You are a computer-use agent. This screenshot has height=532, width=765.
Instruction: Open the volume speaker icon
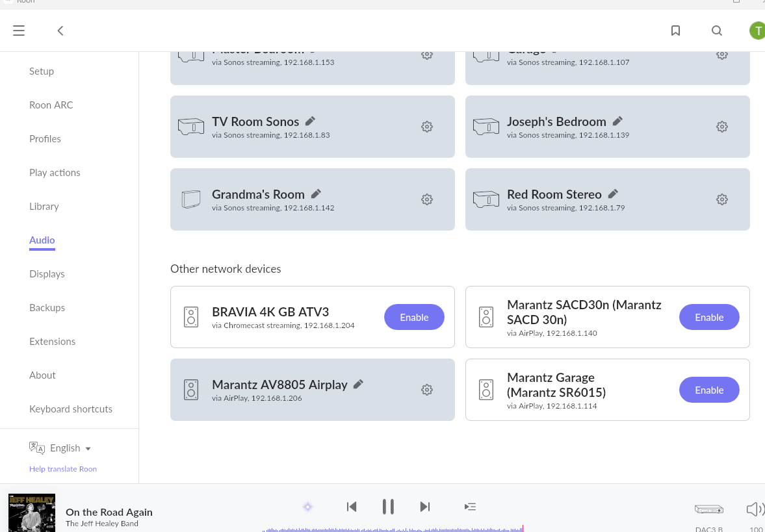tap(755, 509)
